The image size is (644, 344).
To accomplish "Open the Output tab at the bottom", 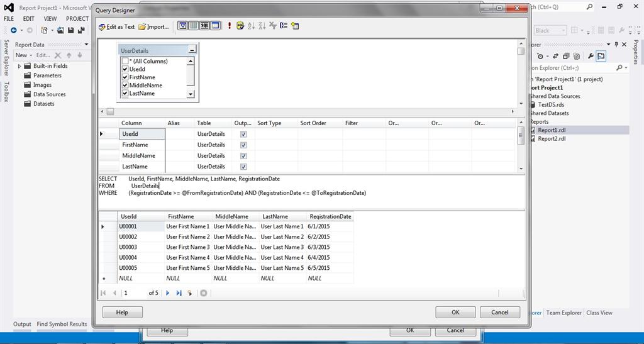I will click(x=22, y=325).
